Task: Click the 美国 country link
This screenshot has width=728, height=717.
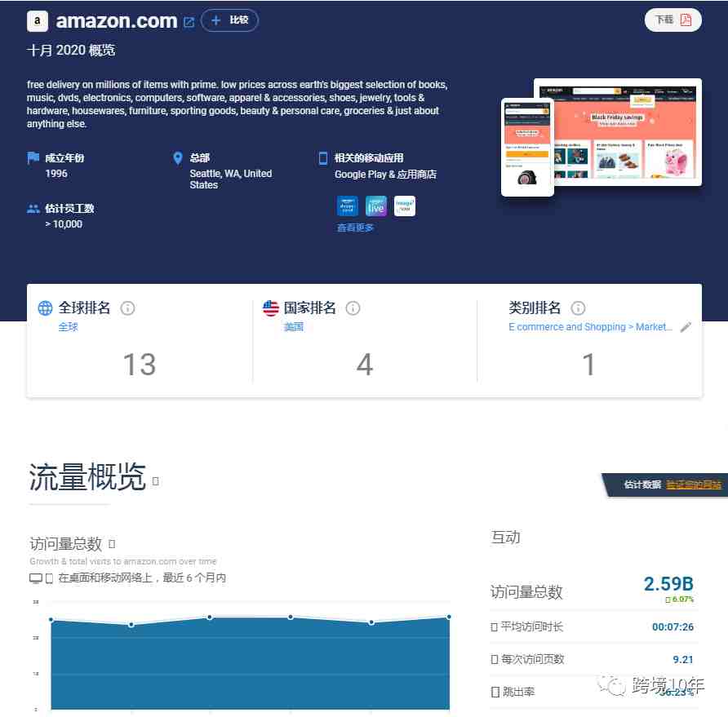Action: (294, 327)
